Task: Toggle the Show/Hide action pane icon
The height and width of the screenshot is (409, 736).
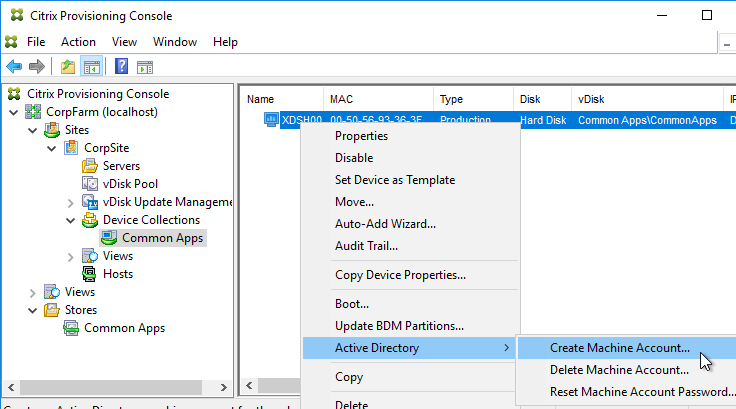Action: click(145, 67)
